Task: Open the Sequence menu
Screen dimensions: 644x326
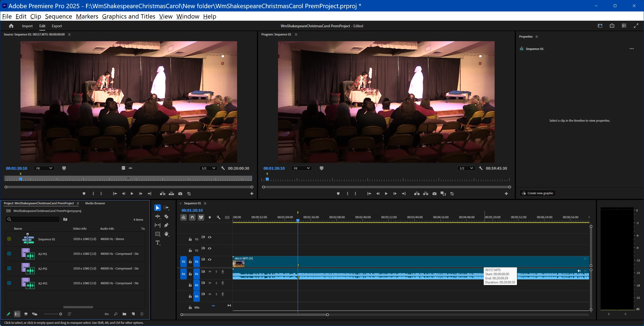Action: click(x=58, y=16)
